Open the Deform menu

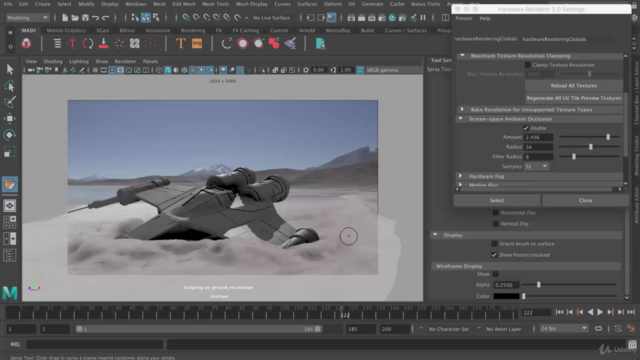click(333, 4)
